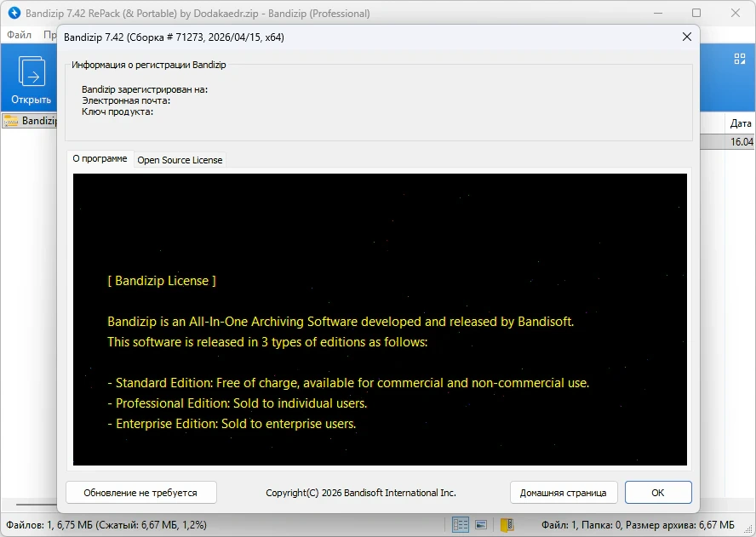Viewport: 756px width, 537px height.
Task: Switch to details list view icon
Action: click(461, 524)
